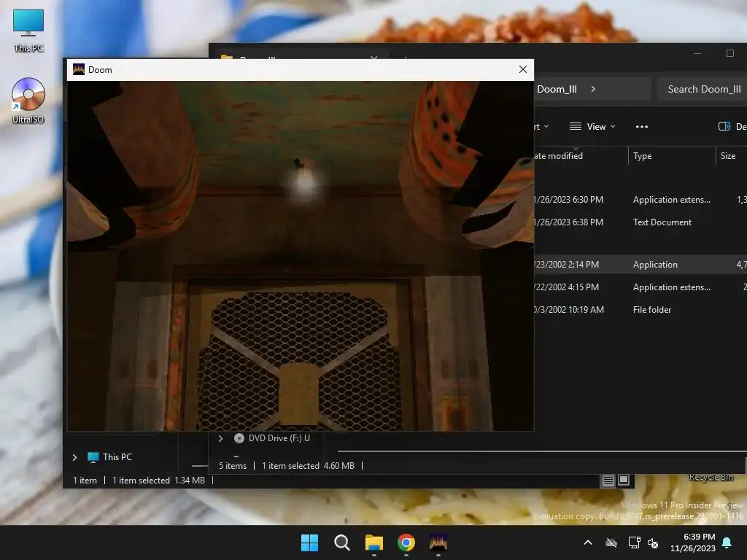Open the UltraISO desktop shortcut

click(x=28, y=101)
